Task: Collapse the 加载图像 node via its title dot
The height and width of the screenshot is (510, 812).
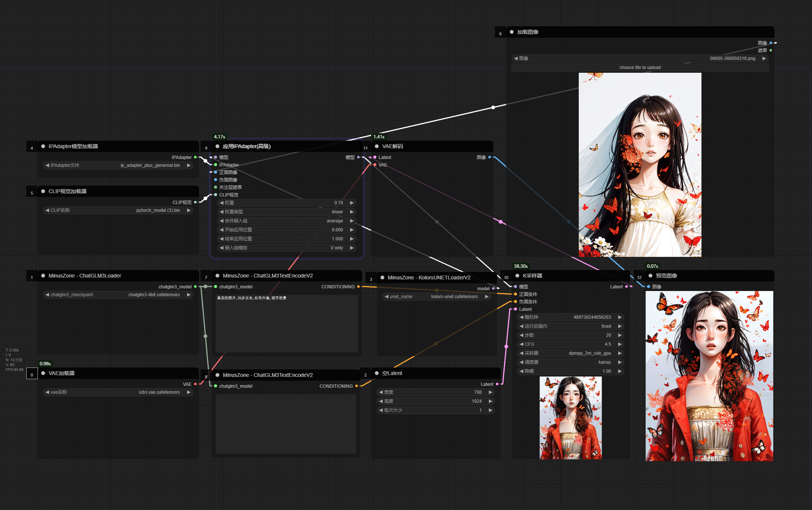Action: pos(512,32)
